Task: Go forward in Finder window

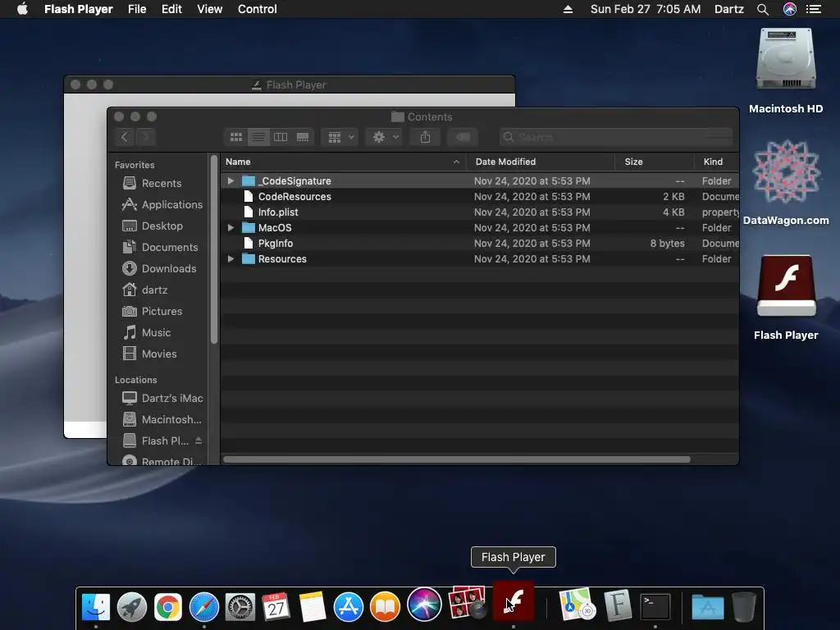Action: coord(146,137)
